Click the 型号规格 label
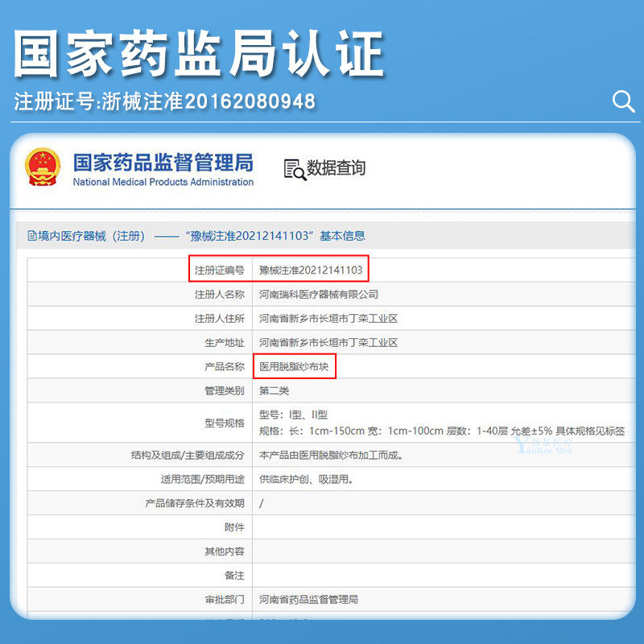 225,423
